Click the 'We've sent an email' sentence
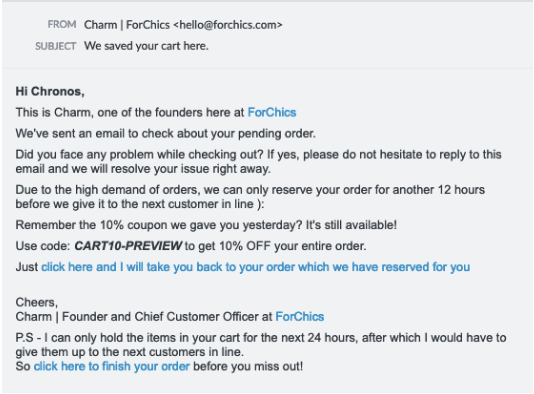This screenshot has width=534, height=394. (x=166, y=133)
